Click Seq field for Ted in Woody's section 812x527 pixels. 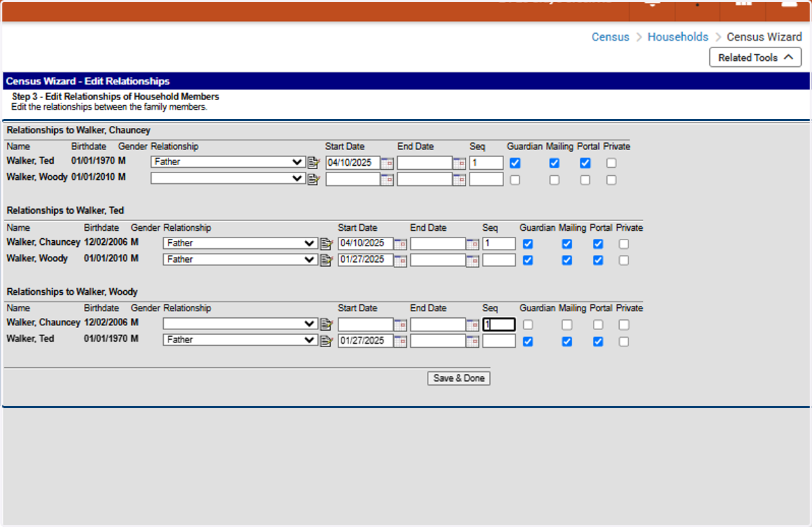[x=499, y=340]
